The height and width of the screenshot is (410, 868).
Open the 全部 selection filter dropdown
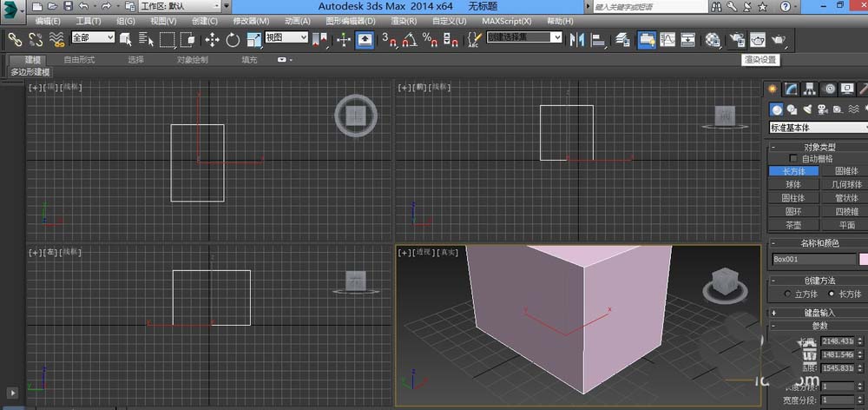coord(92,38)
